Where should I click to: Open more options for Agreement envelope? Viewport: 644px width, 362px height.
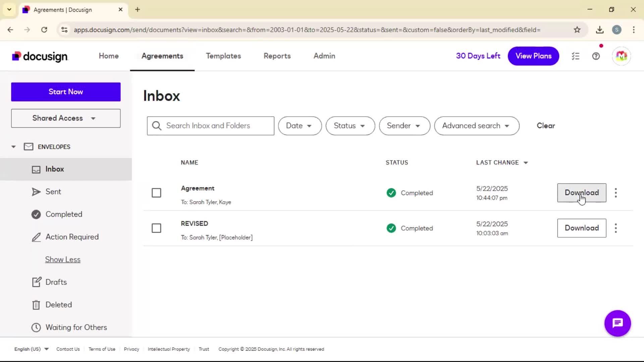click(616, 193)
